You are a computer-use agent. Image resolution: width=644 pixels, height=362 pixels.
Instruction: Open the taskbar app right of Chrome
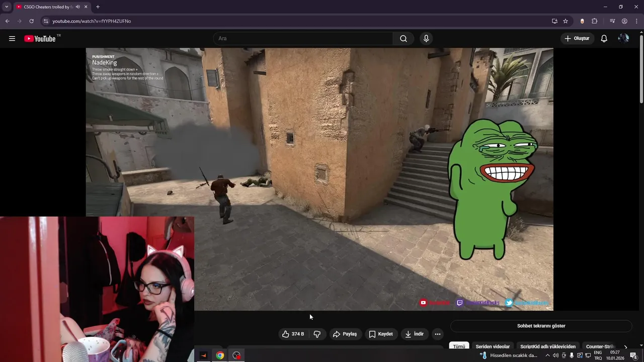pos(236,355)
